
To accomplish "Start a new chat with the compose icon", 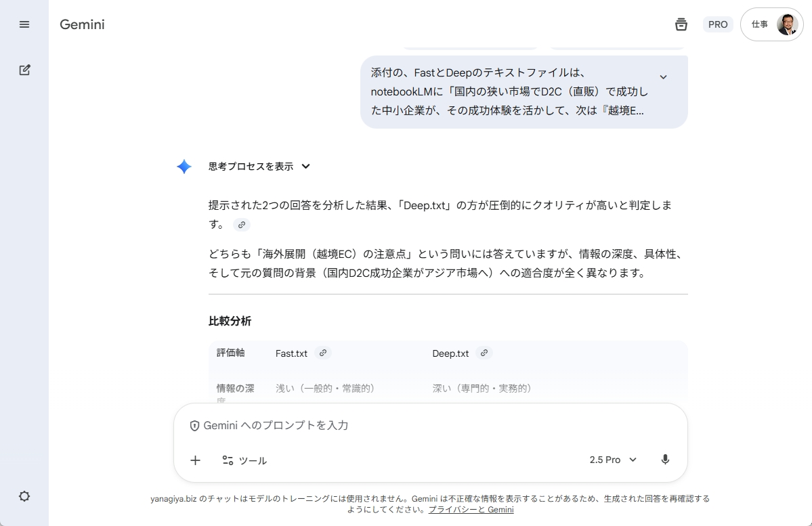I will (x=24, y=70).
